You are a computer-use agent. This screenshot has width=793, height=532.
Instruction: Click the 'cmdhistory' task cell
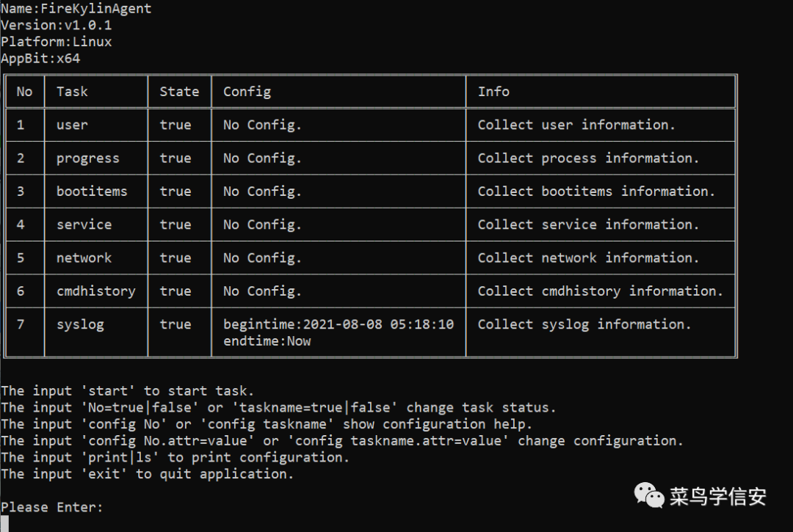[95, 291]
